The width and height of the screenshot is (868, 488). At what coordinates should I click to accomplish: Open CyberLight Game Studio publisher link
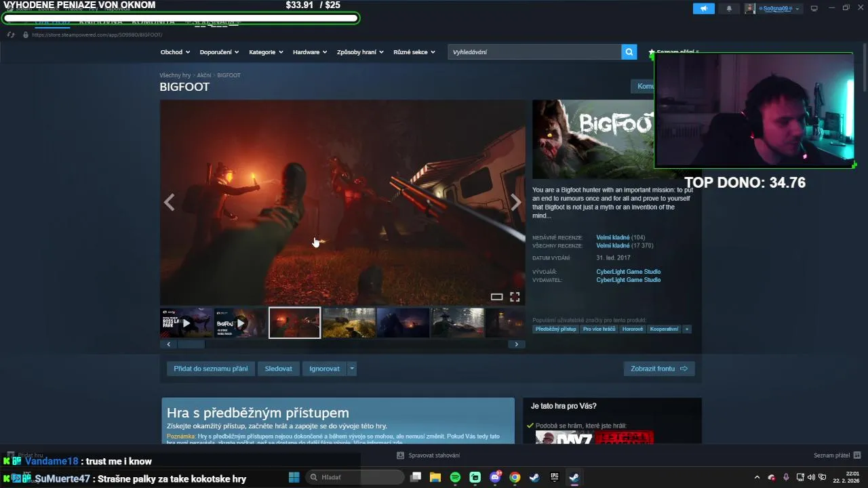(628, 280)
